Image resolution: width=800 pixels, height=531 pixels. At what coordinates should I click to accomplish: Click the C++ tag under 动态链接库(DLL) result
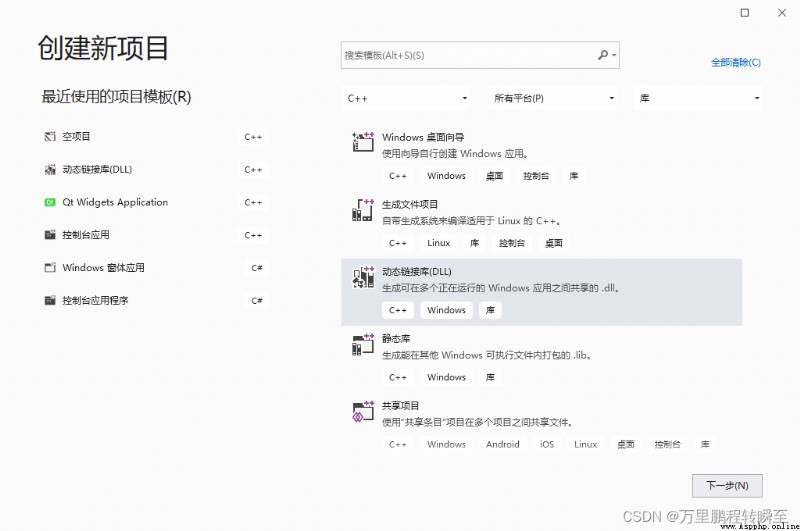click(x=398, y=310)
